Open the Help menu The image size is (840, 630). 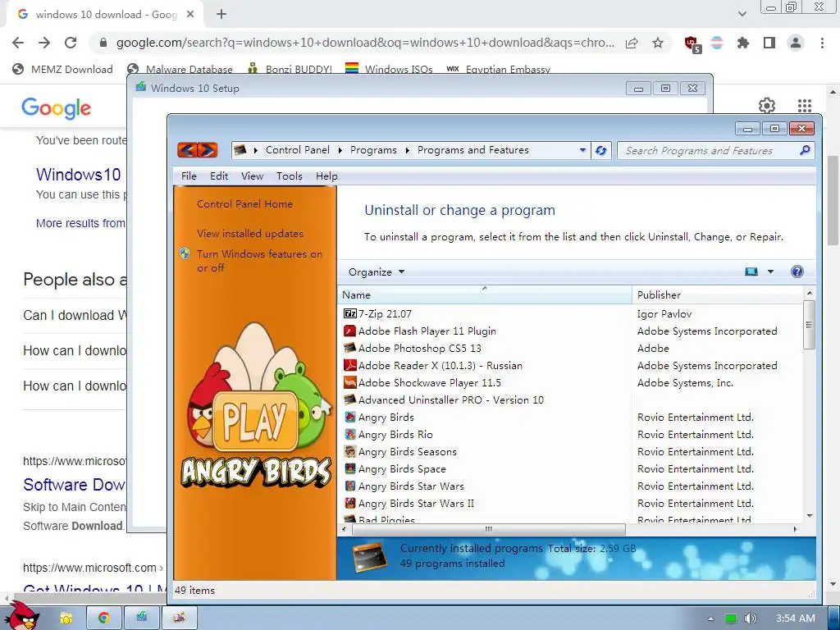[326, 176]
